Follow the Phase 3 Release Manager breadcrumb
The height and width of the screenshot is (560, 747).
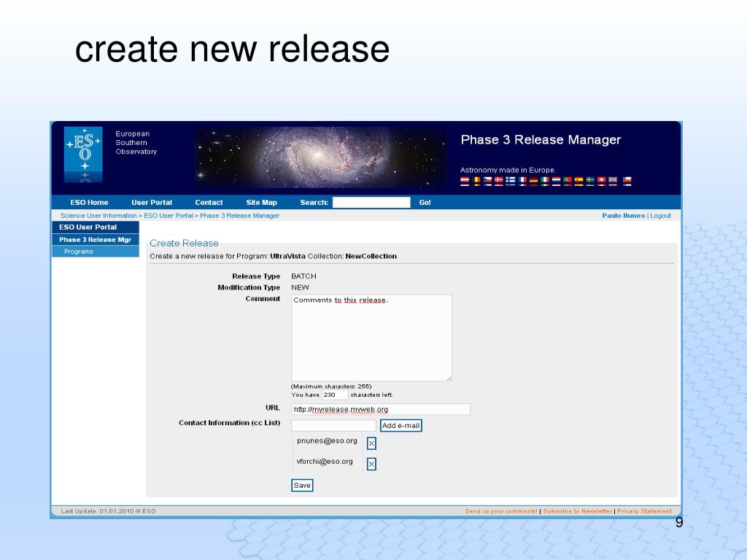click(x=239, y=216)
